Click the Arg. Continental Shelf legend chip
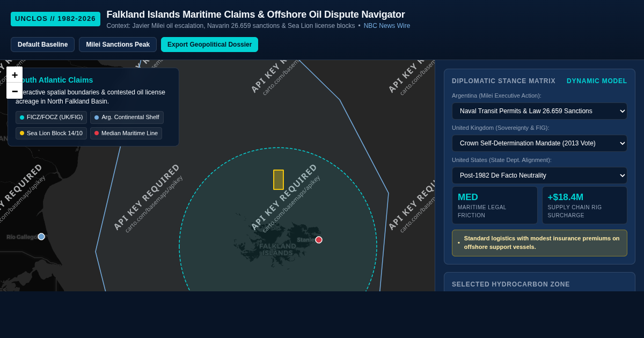644x338 pixels. tap(127, 117)
